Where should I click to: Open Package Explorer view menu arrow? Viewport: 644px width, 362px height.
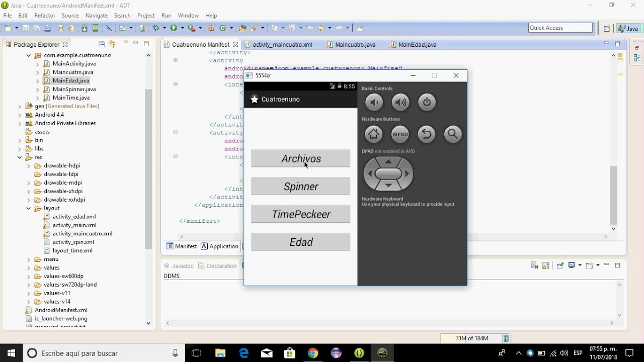coord(126,43)
